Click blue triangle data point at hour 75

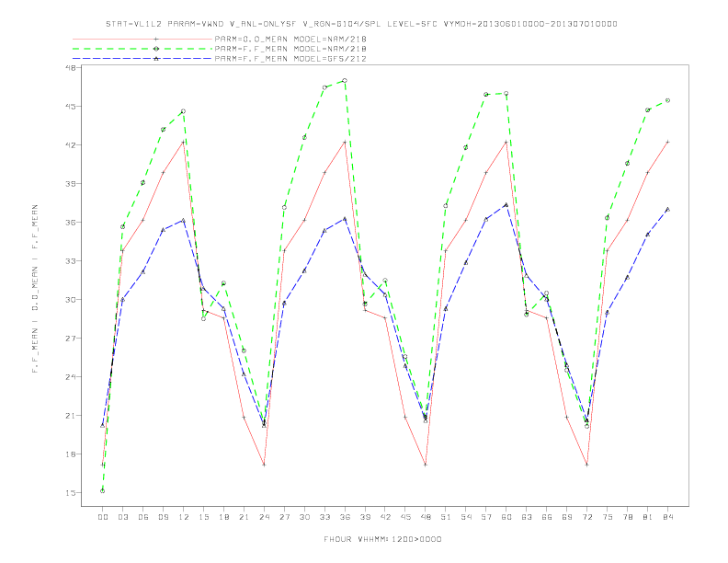[x=608, y=313]
